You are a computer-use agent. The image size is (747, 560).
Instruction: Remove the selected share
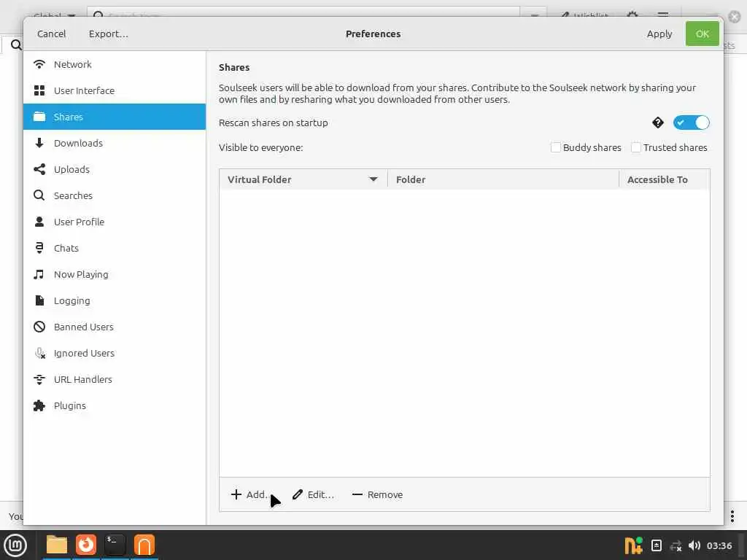tap(377, 494)
